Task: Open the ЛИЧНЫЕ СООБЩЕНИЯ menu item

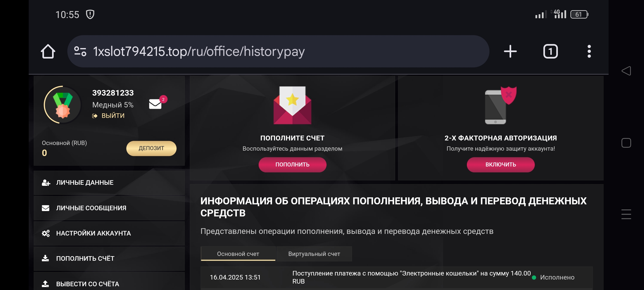Action: tap(91, 208)
